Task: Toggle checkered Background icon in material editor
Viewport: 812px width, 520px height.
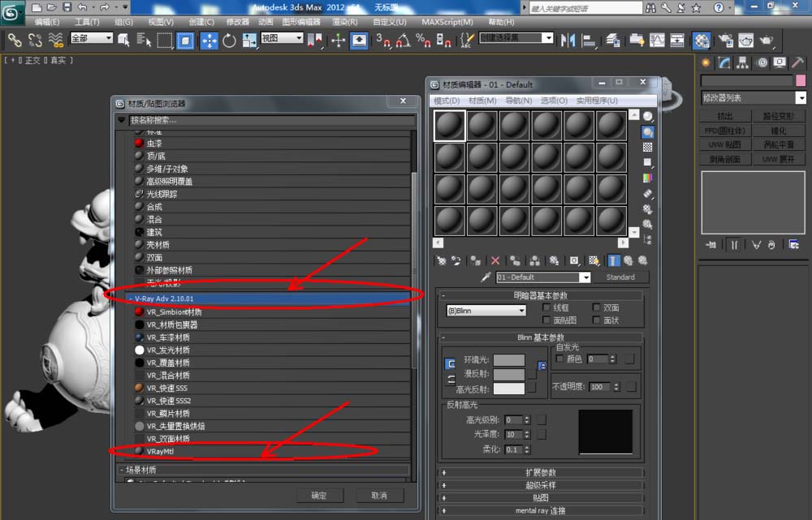Action: (x=648, y=148)
